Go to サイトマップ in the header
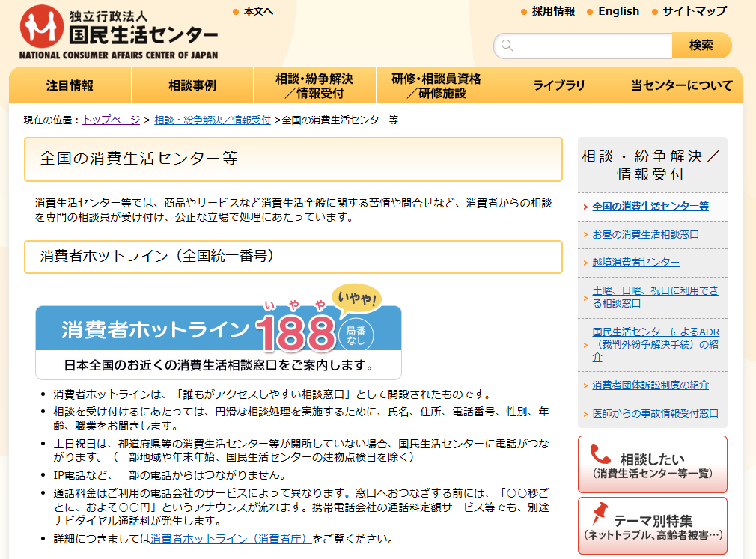756x559 pixels. click(694, 11)
